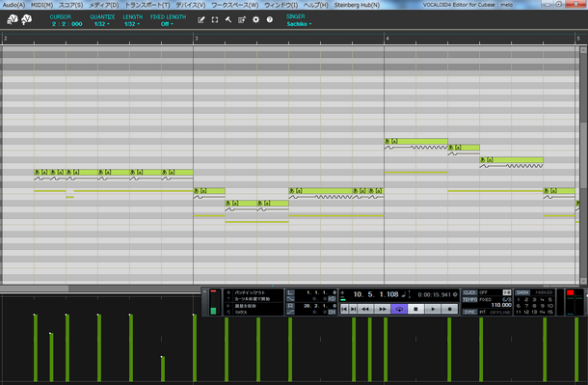Open the gear settings icon
Screen dimensions: 588x385
255,20
